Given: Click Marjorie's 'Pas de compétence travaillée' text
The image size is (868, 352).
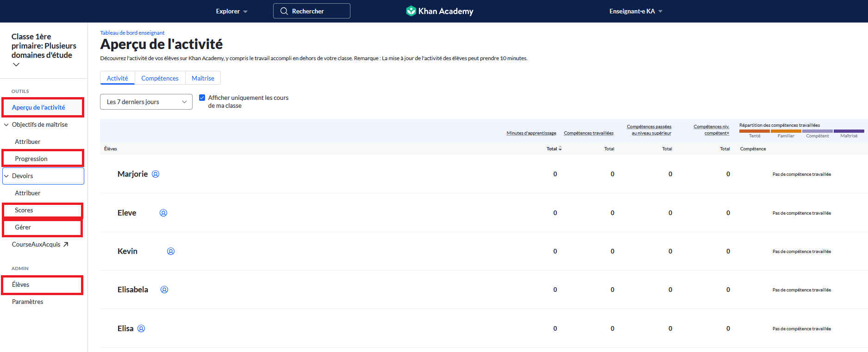Looking at the screenshot, I should click(802, 174).
